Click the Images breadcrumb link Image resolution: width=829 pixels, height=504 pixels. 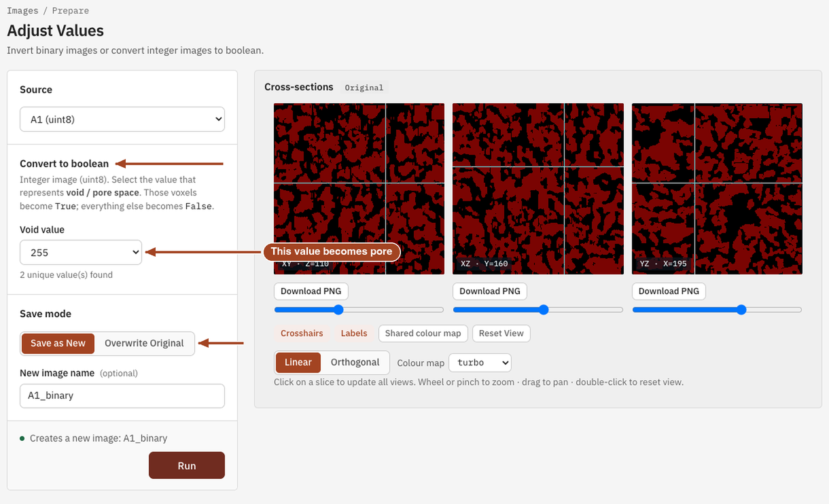click(22, 11)
